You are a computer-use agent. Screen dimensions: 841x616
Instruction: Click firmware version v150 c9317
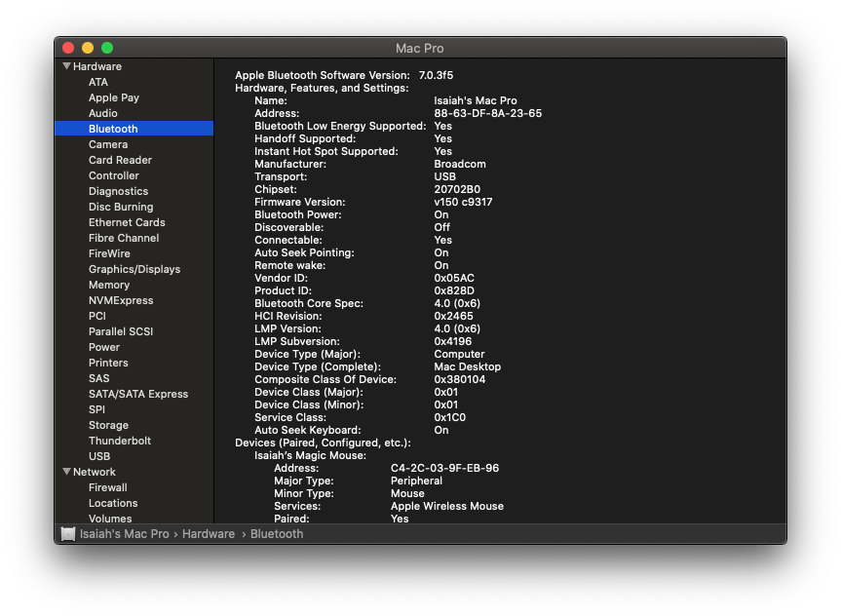pyautogui.click(x=464, y=202)
